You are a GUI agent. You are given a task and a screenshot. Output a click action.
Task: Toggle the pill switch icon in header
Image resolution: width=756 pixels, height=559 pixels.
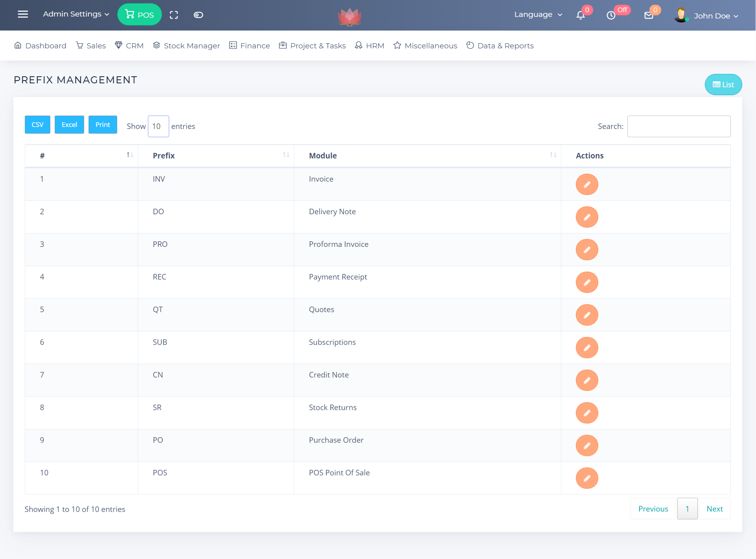[198, 15]
